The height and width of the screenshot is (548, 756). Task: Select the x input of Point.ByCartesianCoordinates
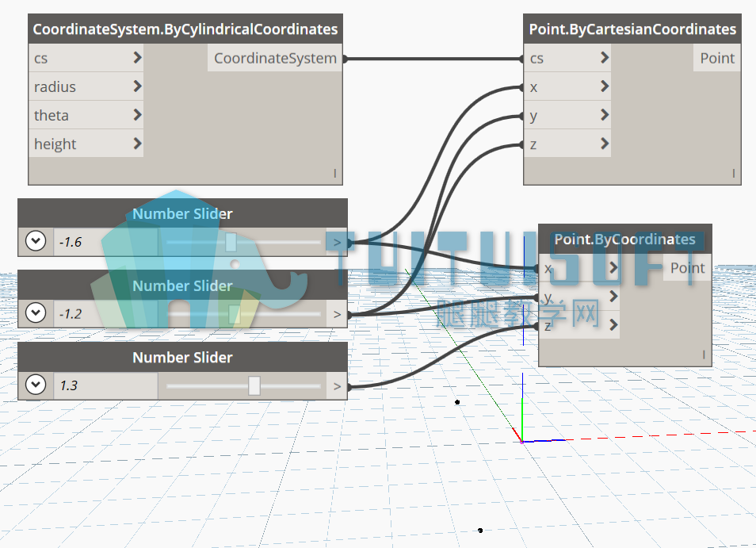point(567,86)
